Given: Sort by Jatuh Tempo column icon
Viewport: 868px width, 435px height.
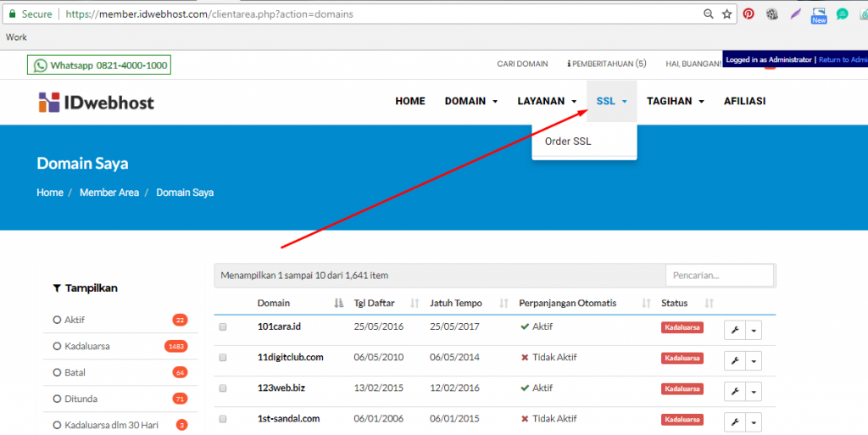Looking at the screenshot, I should pyautogui.click(x=504, y=304).
